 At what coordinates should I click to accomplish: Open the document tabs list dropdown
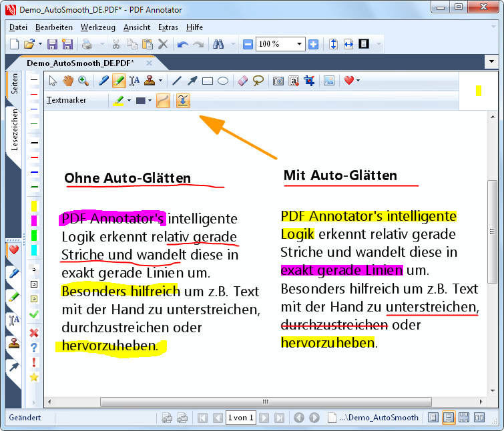pos(491,61)
